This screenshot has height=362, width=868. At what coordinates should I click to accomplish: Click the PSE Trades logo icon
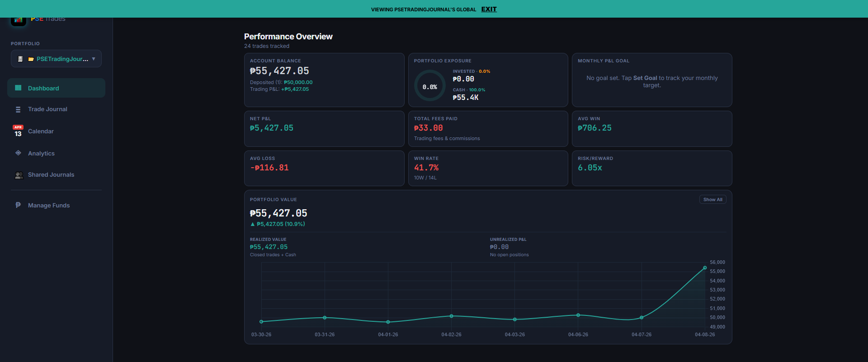[19, 21]
